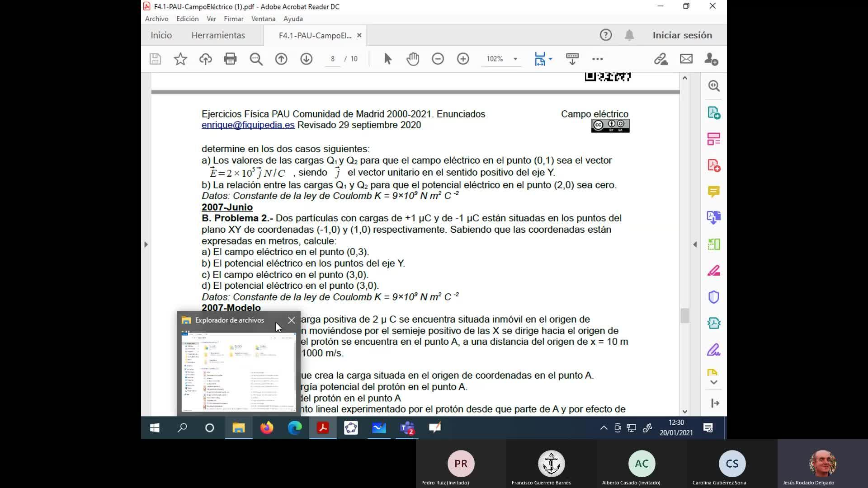Screen dimensions: 868x488
Task: Go to previous page arrow
Action: [281, 59]
